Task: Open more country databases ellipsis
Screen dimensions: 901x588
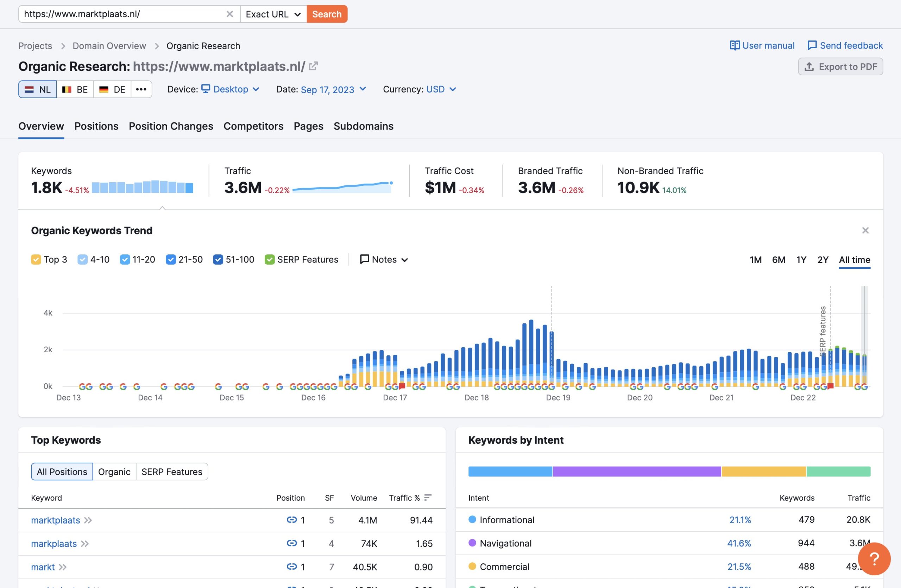Action: [141, 89]
